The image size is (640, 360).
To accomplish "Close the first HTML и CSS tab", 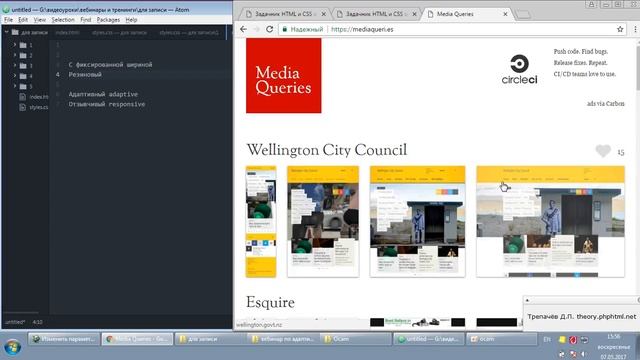I will 324,14.
